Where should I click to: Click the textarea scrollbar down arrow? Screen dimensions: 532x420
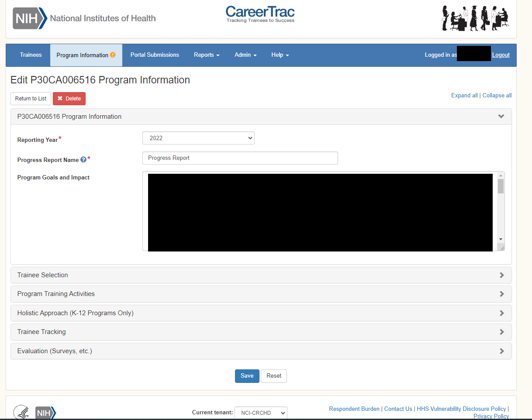tap(501, 239)
